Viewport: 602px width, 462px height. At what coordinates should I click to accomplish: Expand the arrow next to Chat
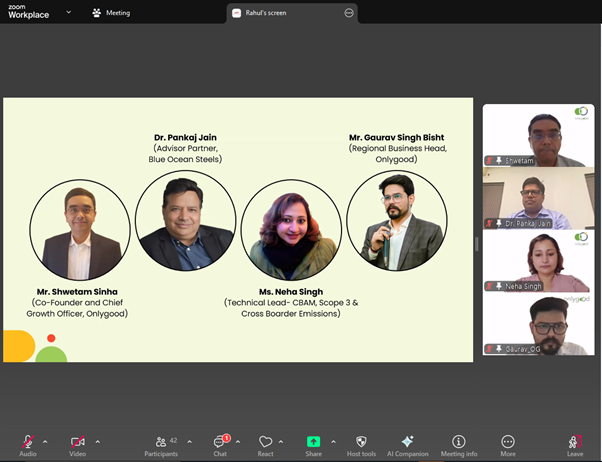click(x=238, y=442)
